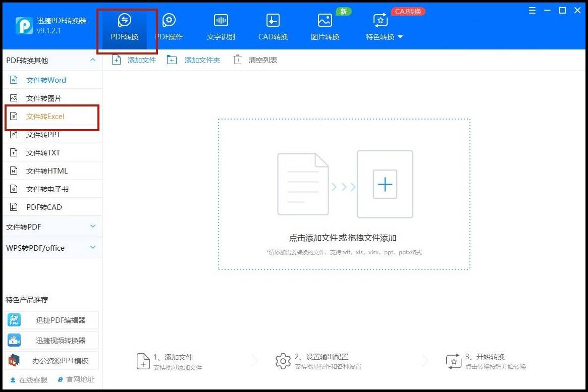Click the CAJ转换 red badge
588x392 pixels.
[408, 11]
